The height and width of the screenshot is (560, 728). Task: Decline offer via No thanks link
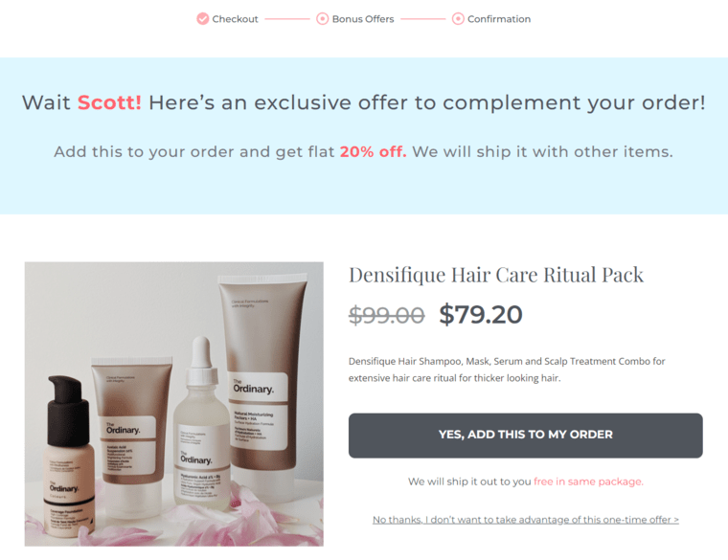(x=526, y=520)
